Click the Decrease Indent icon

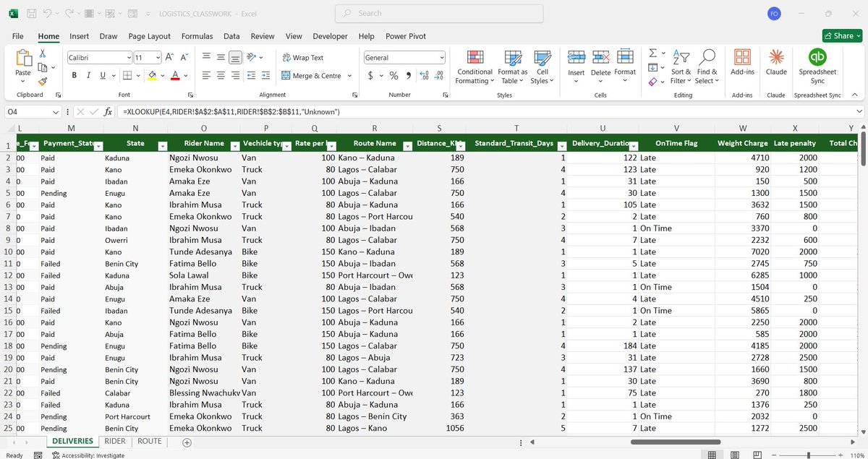(251, 75)
